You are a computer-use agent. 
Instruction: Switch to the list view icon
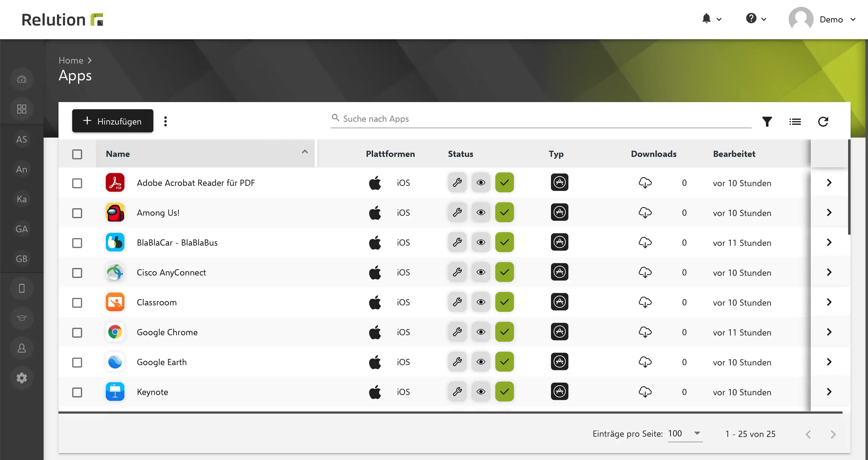(x=795, y=121)
